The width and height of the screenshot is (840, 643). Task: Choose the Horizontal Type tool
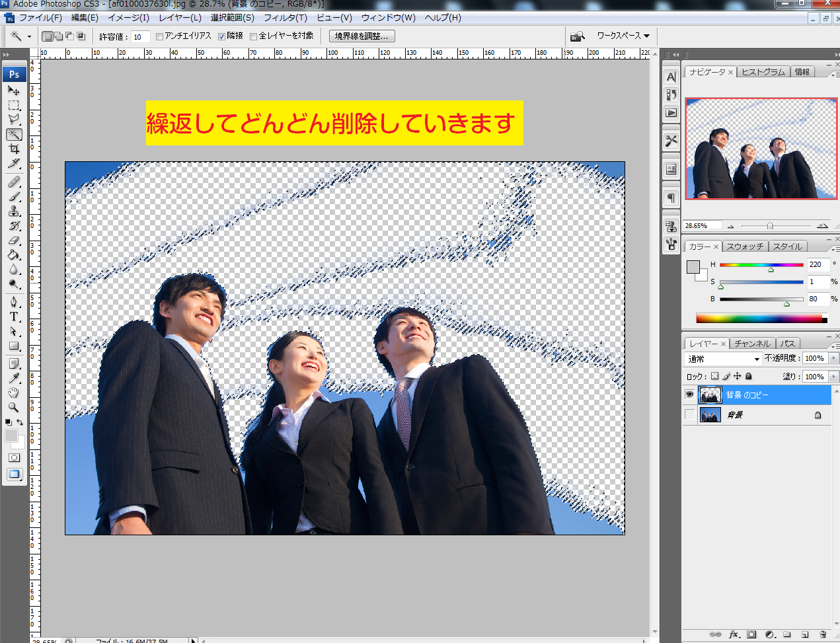(x=14, y=317)
